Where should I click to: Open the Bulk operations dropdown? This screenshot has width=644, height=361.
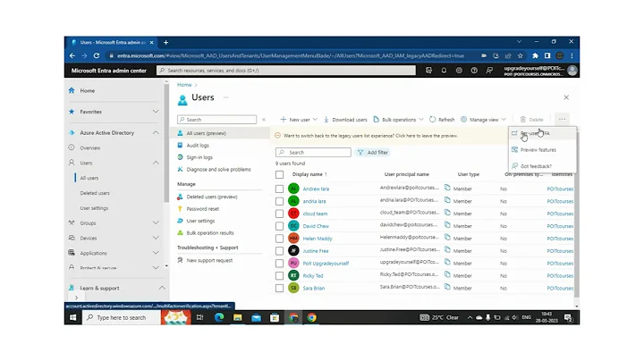click(x=398, y=120)
